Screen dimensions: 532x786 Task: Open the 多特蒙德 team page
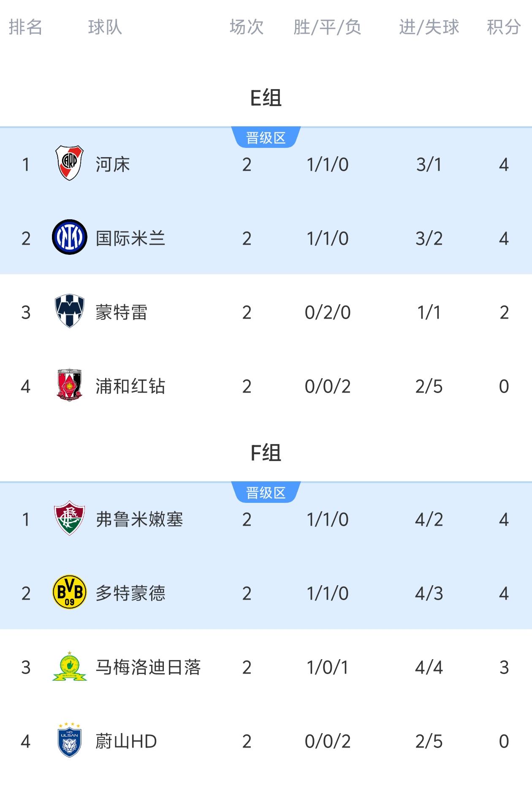[130, 593]
